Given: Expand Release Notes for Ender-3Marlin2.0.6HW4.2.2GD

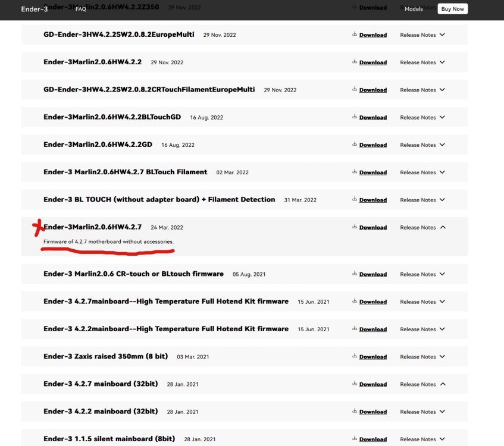Looking at the screenshot, I should click(x=422, y=145).
